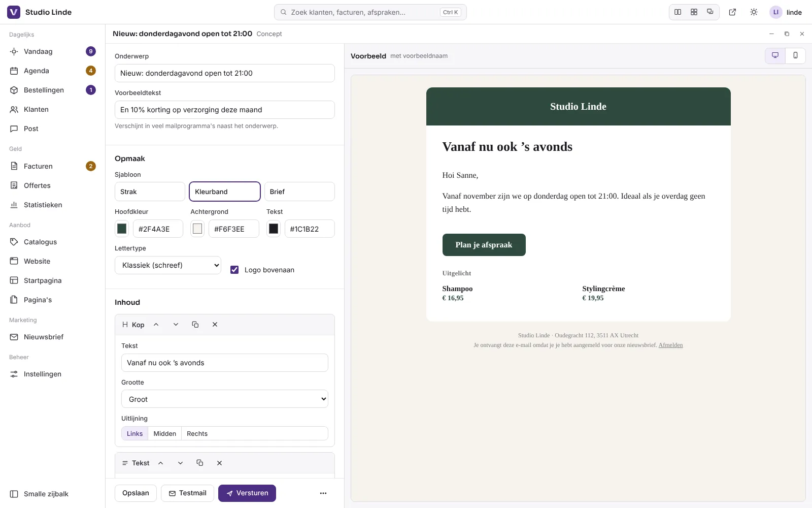
Task: Move the Kop block up
Action: click(156, 325)
